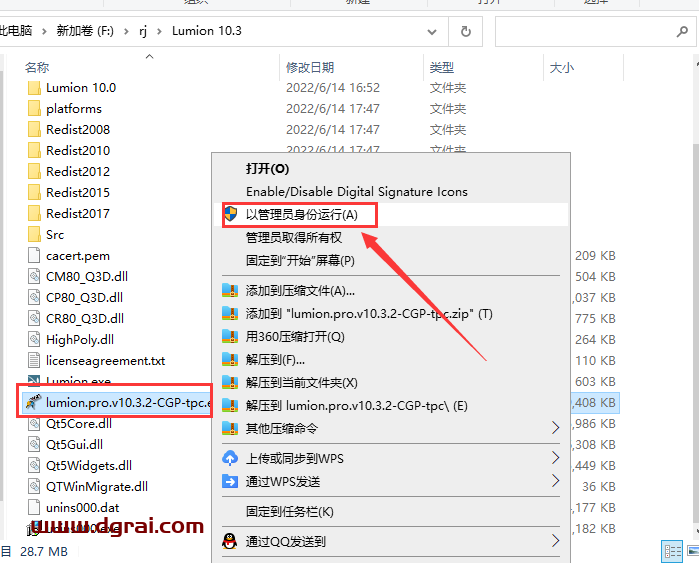Click the Qt5Gui.dll file icon
Viewport: 699px width, 563px height.
pos(34,444)
